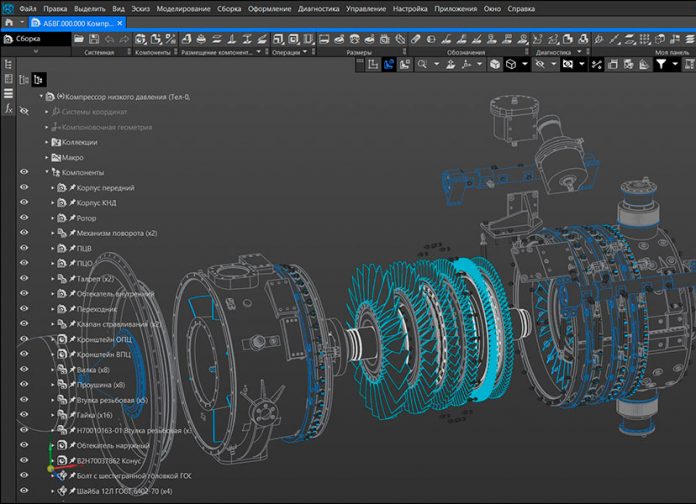
Task: Toggle visibility of Корпус передний
Action: 24,187
